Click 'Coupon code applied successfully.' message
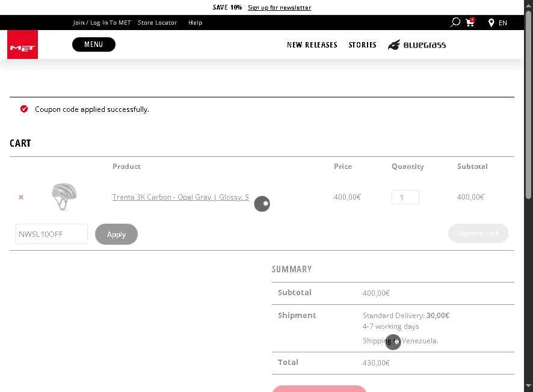 tap(92, 109)
